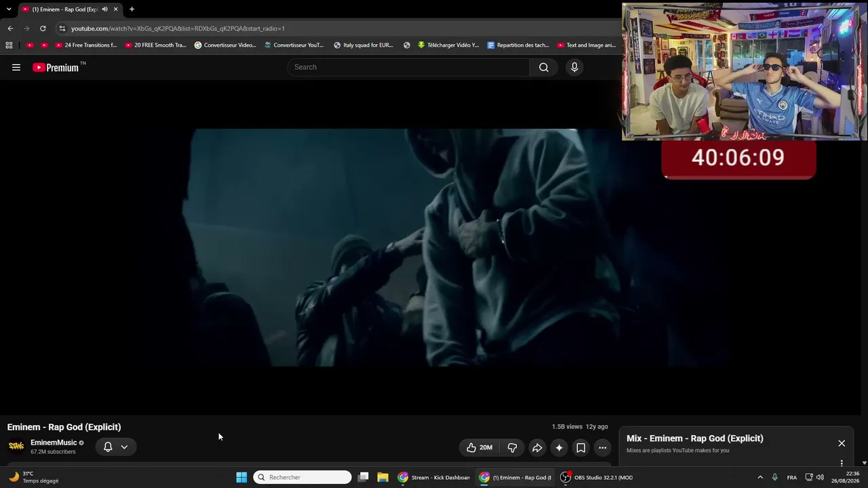
Task: Open the clock and date flyout
Action: [x=846, y=477]
